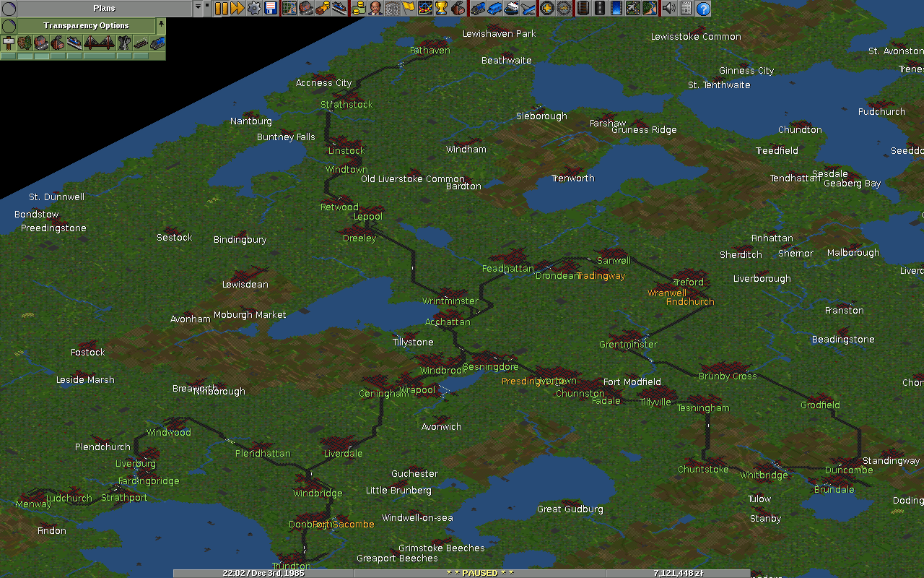Screen dimensions: 924x578
Task: Click the company money '7,121,448 zł'
Action: pyautogui.click(x=678, y=573)
